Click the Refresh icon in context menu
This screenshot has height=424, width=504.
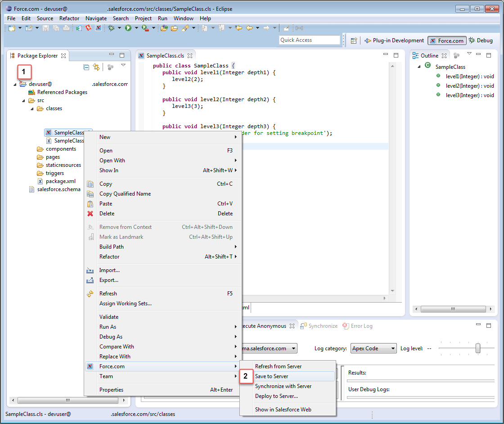(90, 294)
